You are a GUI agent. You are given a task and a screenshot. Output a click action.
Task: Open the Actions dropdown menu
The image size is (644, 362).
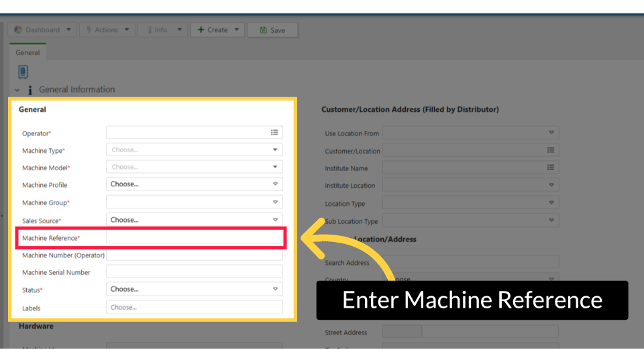(x=106, y=30)
